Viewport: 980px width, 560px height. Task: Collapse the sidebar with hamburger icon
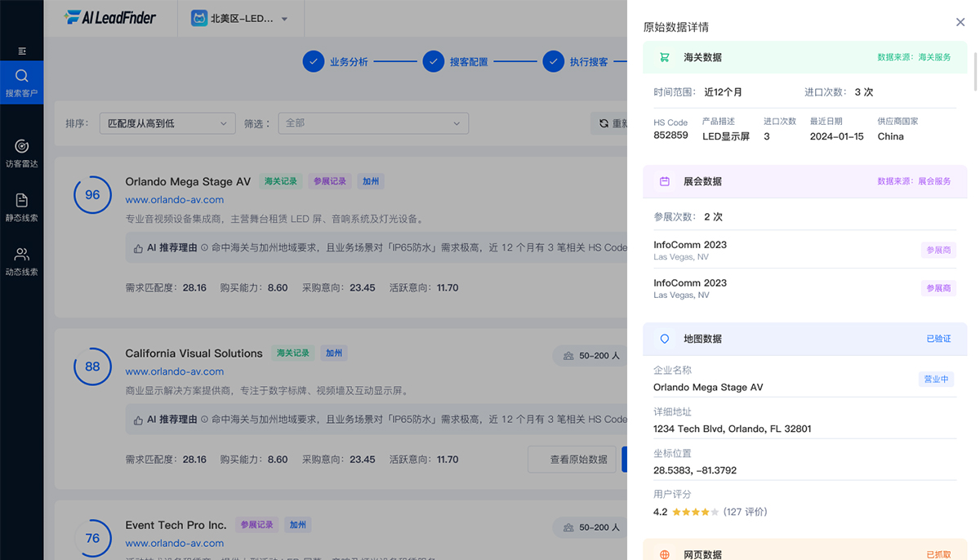(x=22, y=51)
